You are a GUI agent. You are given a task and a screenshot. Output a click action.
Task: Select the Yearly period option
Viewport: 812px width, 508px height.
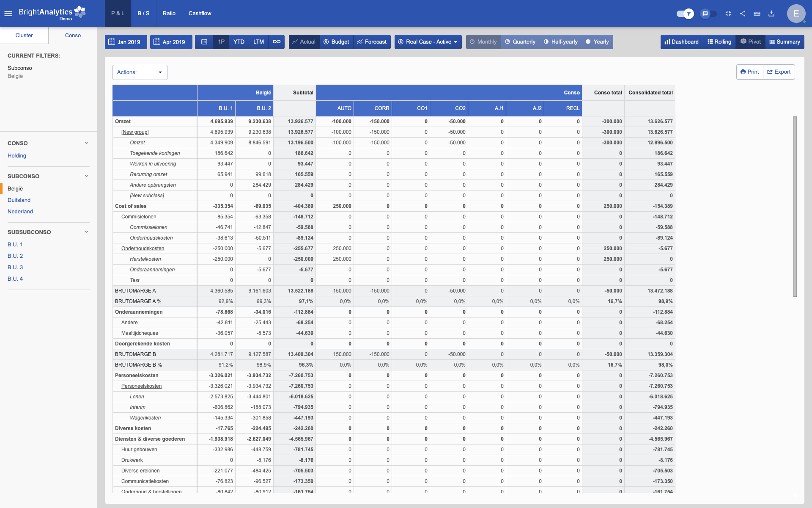click(597, 42)
